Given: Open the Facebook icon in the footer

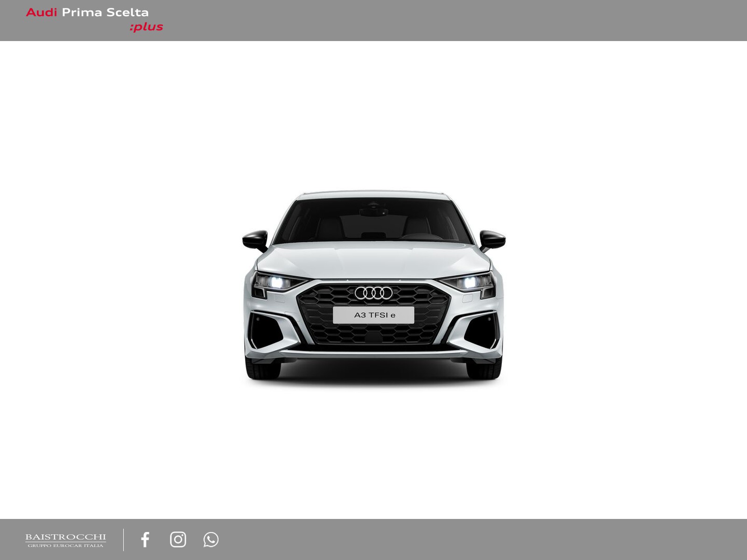Looking at the screenshot, I should coord(145,539).
